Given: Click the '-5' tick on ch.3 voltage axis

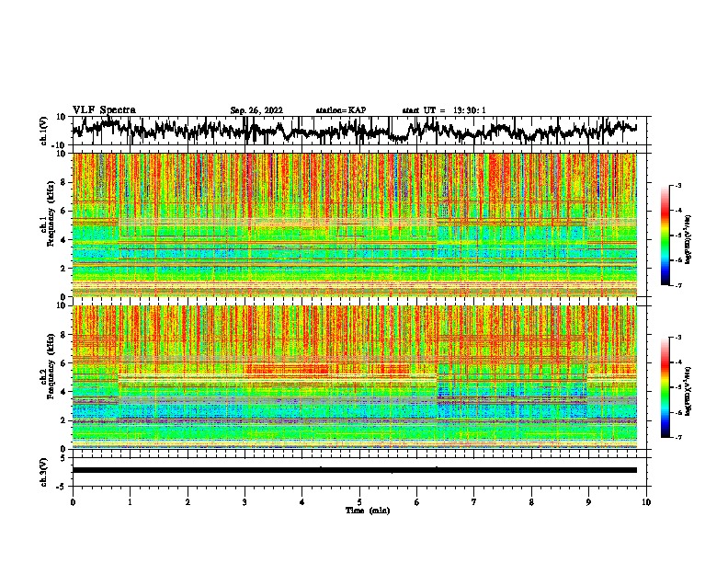Looking at the screenshot, I should coord(63,487).
